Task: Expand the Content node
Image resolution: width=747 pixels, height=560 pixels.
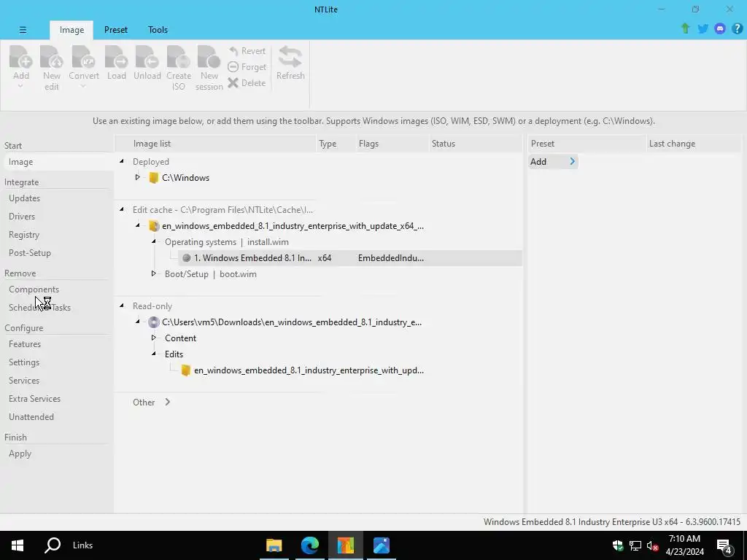Action: [x=153, y=338]
